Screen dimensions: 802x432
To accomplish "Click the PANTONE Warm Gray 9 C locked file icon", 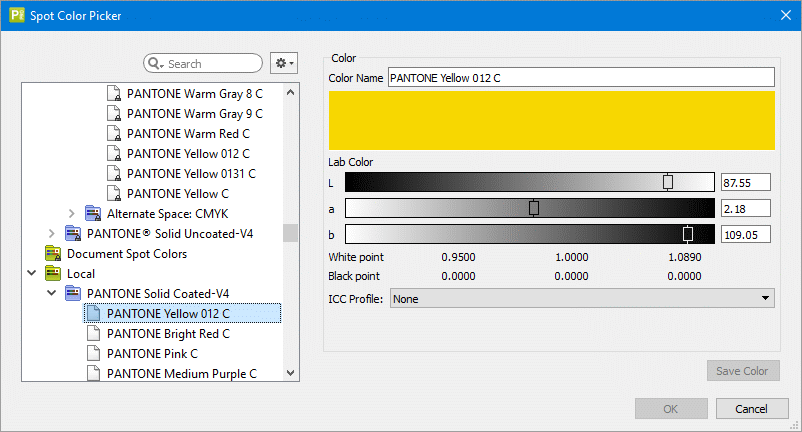I will [114, 113].
